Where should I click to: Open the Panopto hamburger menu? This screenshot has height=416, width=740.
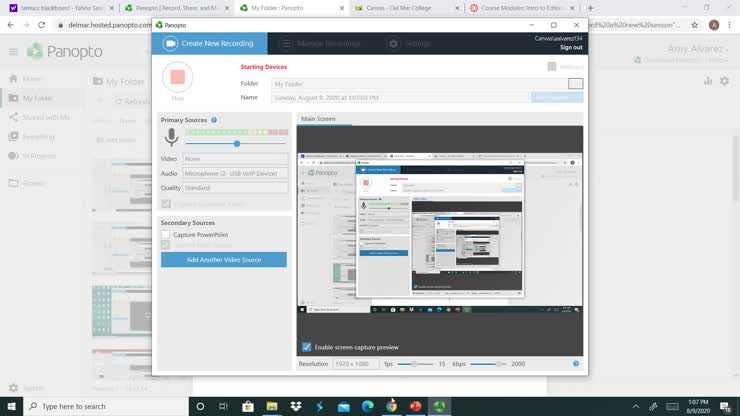(13, 51)
